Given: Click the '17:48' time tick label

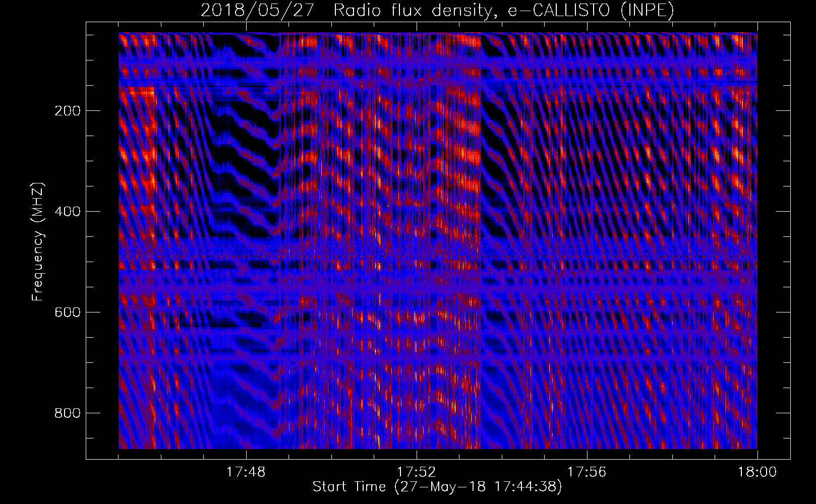Looking at the screenshot, I should pos(246,472).
